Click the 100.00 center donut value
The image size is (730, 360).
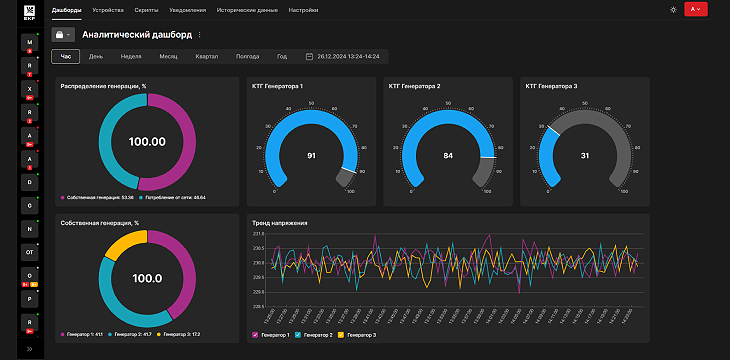[x=147, y=142]
